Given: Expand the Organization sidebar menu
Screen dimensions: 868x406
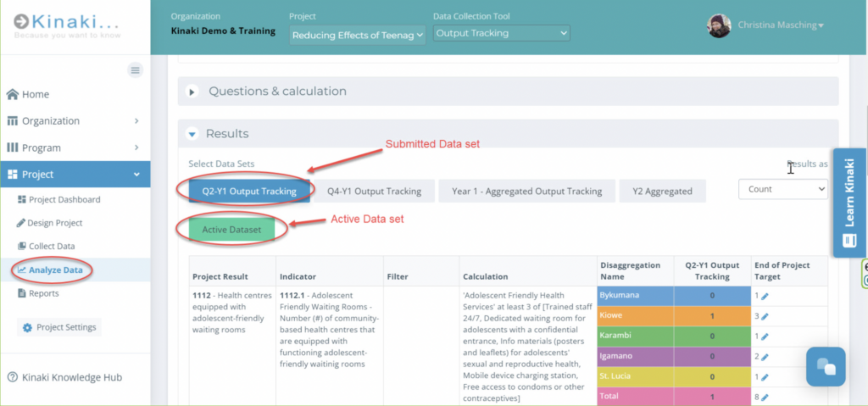Looking at the screenshot, I should pos(75,120).
